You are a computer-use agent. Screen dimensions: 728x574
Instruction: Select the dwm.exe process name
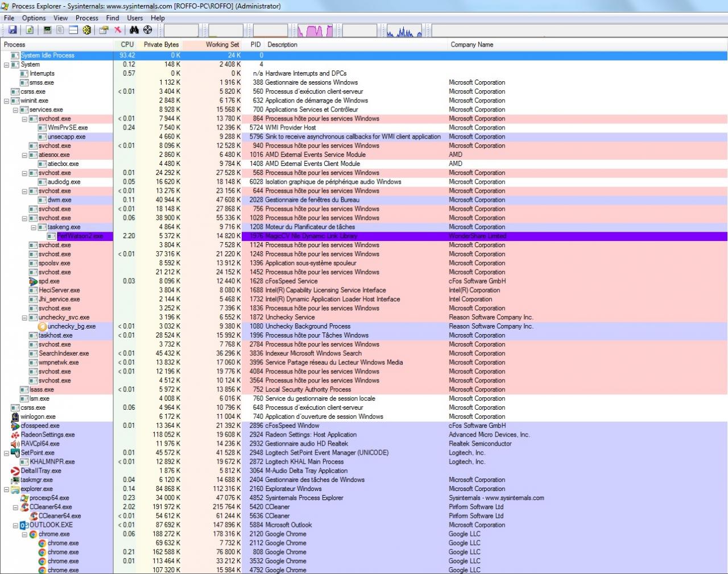[59, 200]
